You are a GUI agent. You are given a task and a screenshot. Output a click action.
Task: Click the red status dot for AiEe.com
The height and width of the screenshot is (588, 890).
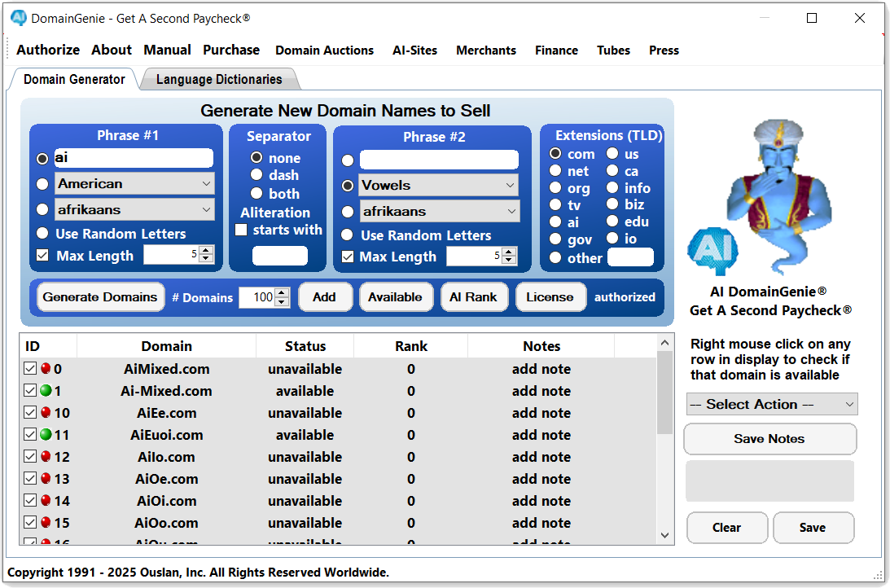pyautogui.click(x=46, y=413)
